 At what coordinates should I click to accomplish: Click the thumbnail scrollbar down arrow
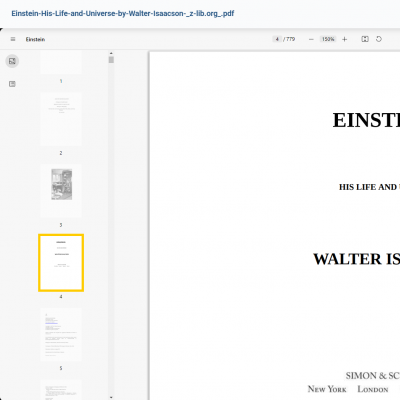coord(111,397)
